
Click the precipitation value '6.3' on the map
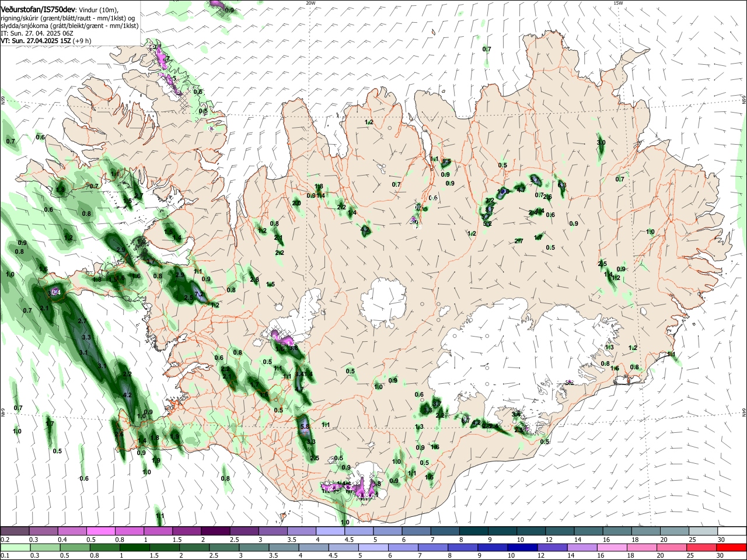tap(562, 185)
